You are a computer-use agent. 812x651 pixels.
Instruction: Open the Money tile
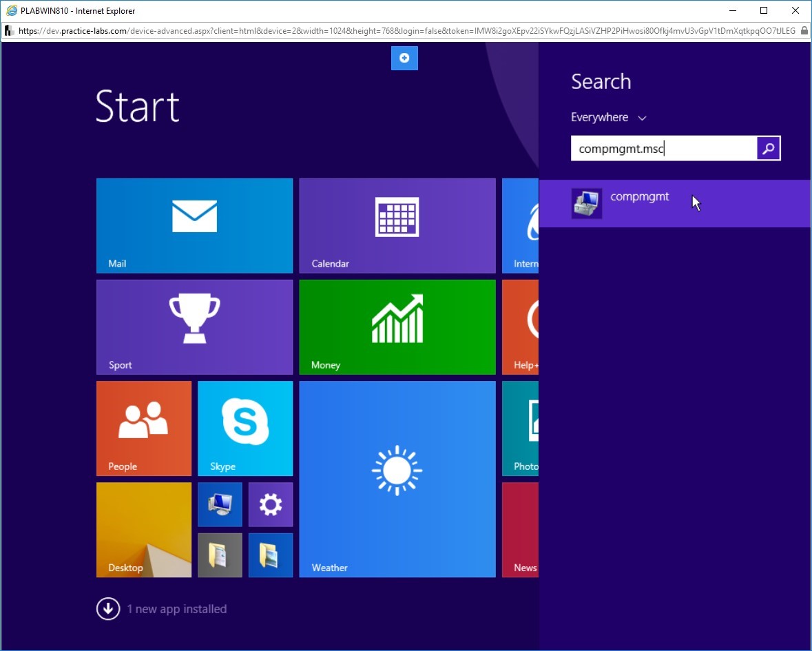397,327
